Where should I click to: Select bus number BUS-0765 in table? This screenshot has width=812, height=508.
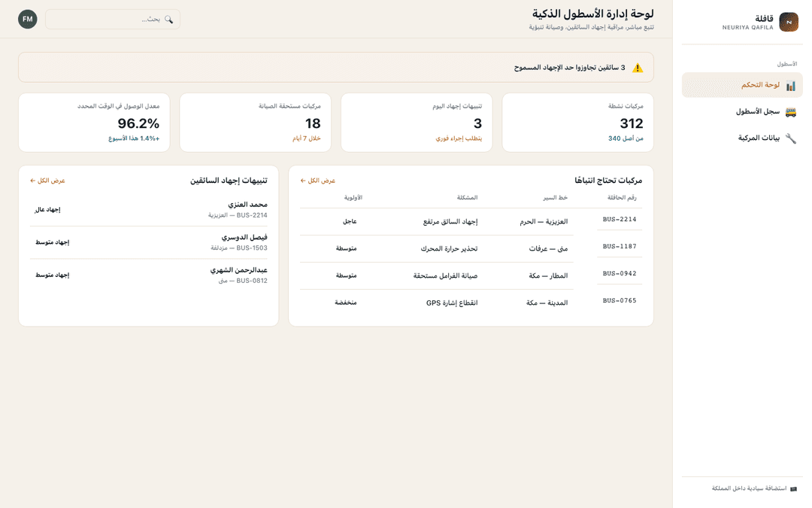click(620, 300)
